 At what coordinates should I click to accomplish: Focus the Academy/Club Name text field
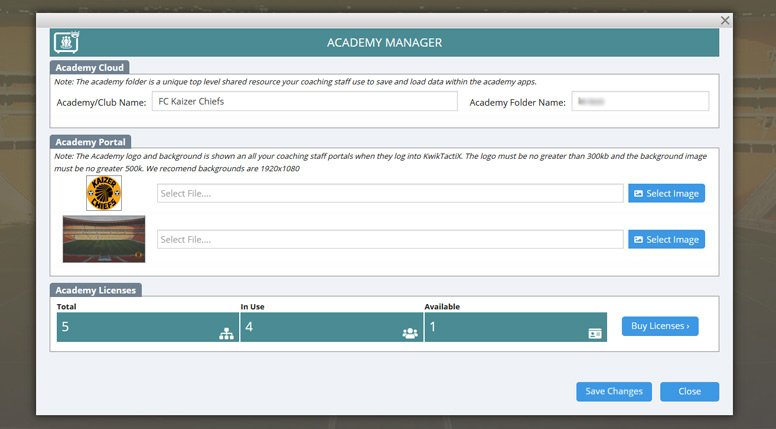(x=304, y=101)
